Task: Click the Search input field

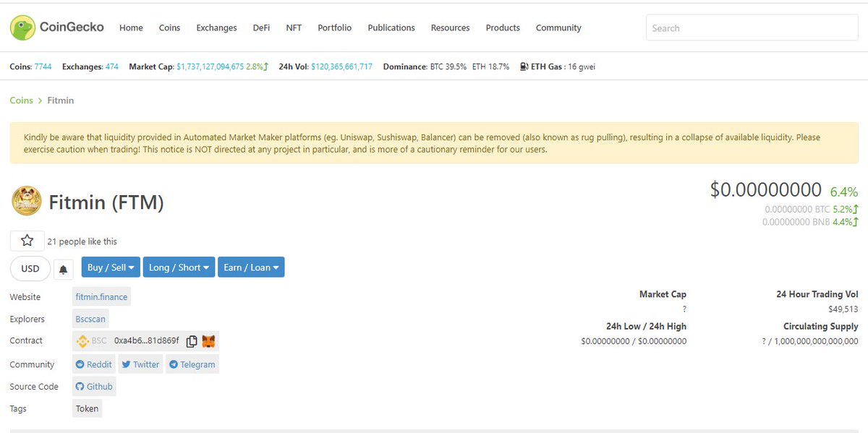Action: point(752,27)
